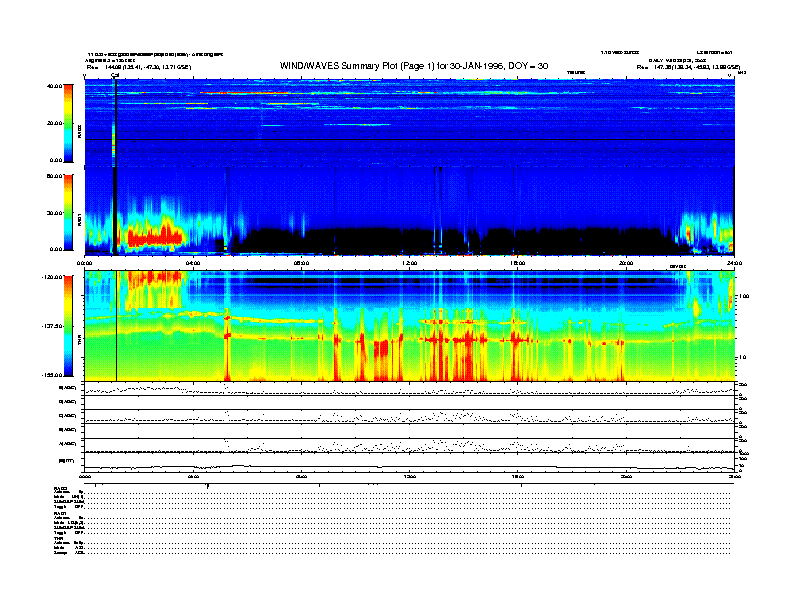
Task: Click the -120.00 color scale label
Action: tap(52, 277)
